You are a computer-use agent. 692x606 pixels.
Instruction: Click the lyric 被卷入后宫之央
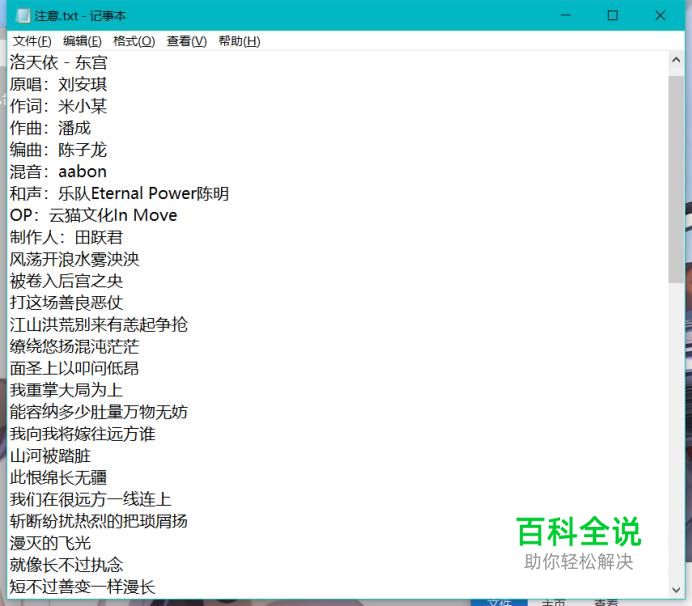pyautogui.click(x=66, y=281)
